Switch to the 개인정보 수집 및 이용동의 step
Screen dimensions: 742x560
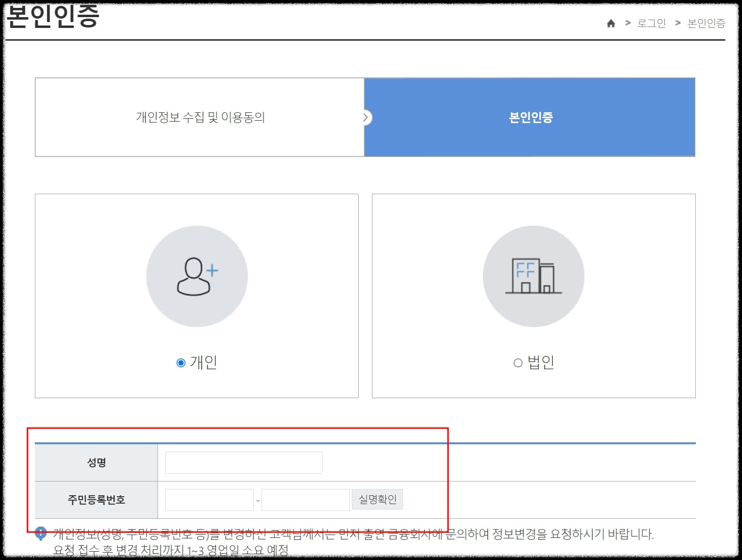199,118
